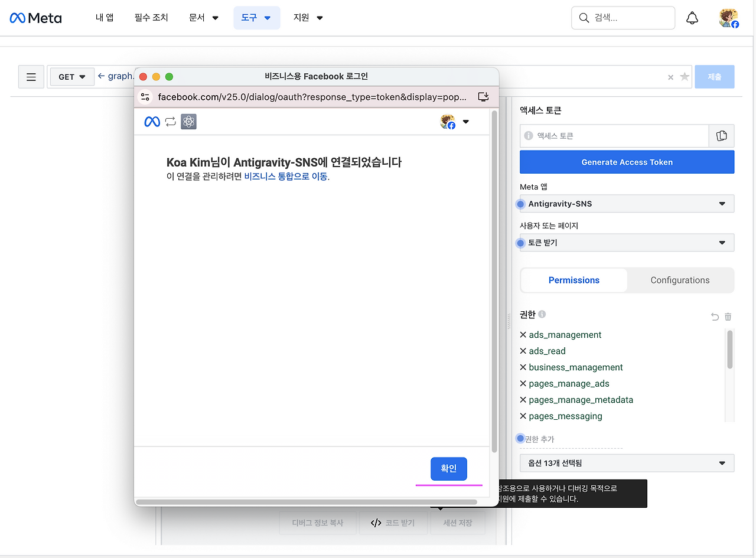Click the pages_manage_metadata permission text

[581, 400]
